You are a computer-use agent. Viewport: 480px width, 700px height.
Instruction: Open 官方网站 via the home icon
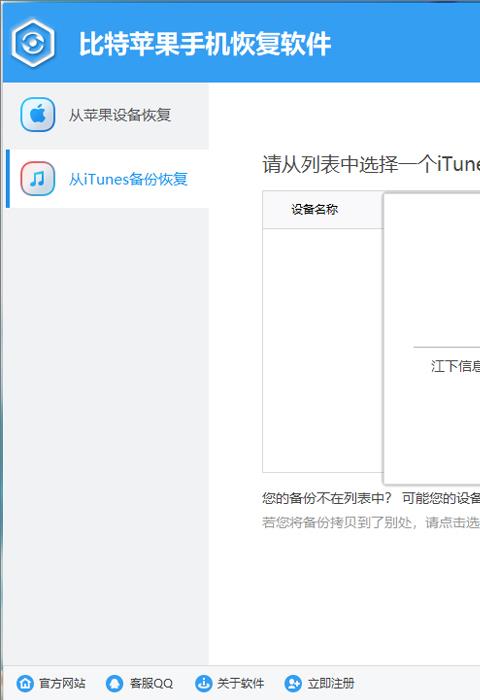click(25, 683)
